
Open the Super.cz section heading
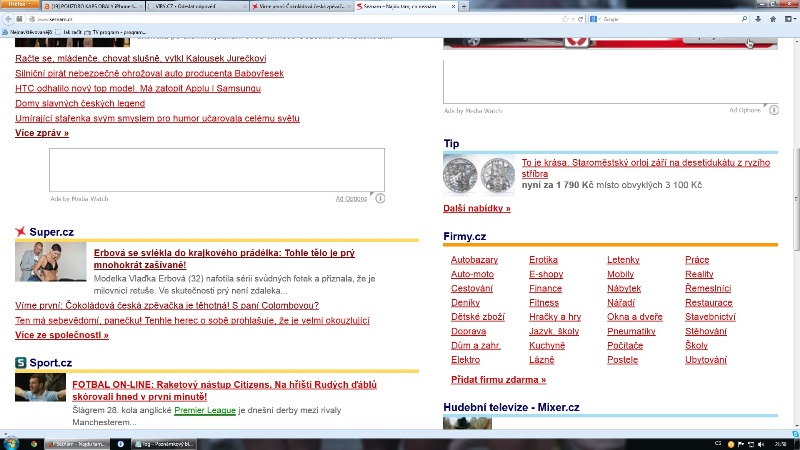[x=52, y=232]
